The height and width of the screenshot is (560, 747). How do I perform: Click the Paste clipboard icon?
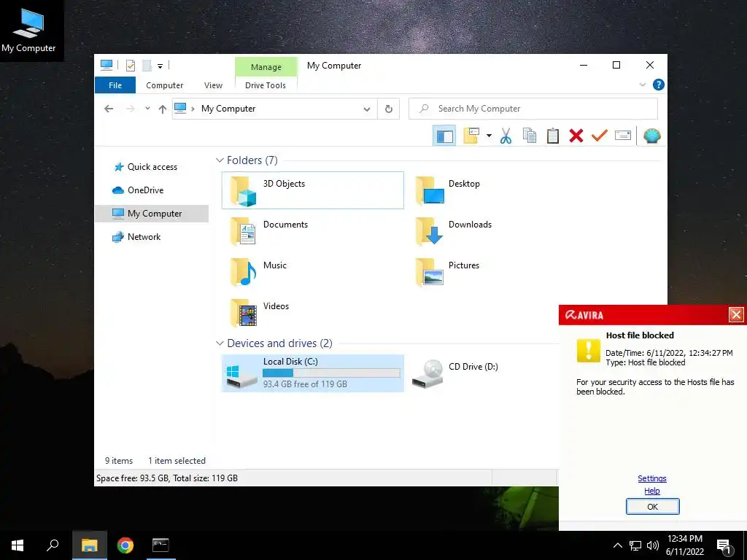pyautogui.click(x=553, y=136)
